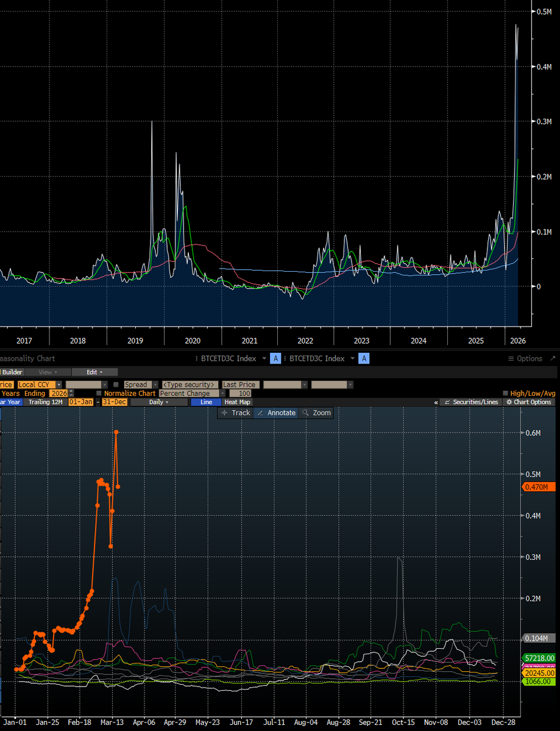Collapse the side panel with the double chevron
Viewport: 560px width, 731px height.
click(436, 402)
